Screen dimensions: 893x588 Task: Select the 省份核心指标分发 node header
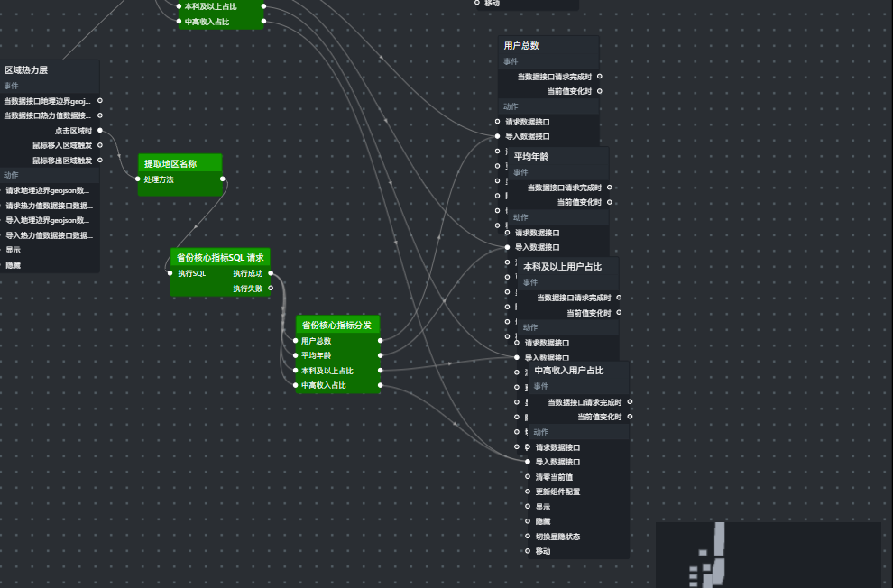point(337,325)
